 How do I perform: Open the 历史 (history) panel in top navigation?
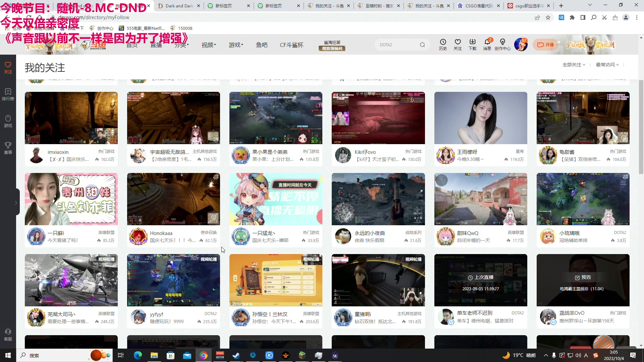[x=443, y=44]
